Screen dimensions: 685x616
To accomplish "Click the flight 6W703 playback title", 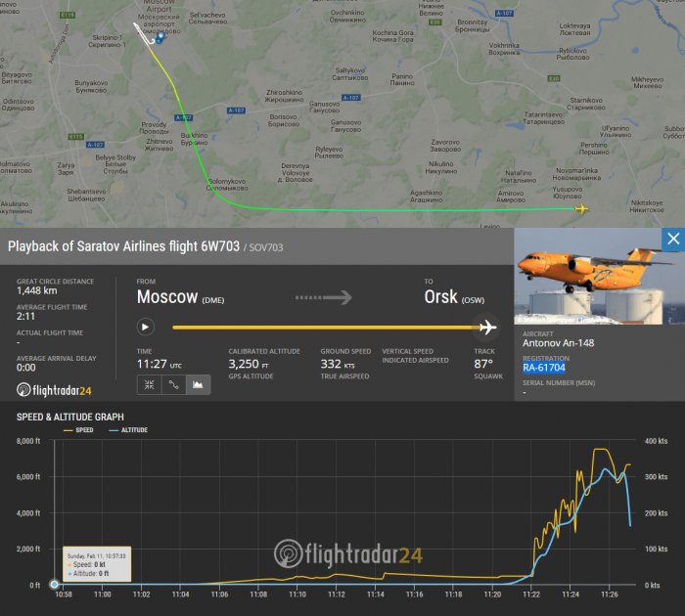I will (x=122, y=247).
